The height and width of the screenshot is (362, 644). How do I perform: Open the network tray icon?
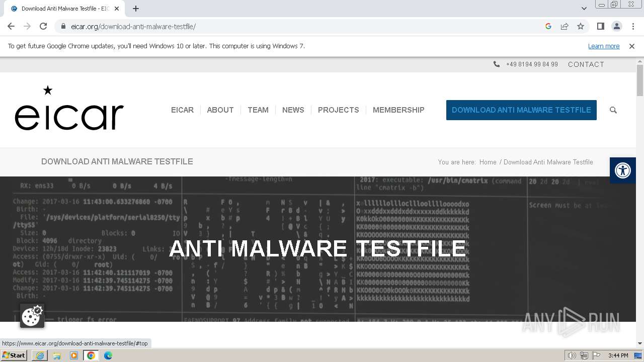(584, 355)
